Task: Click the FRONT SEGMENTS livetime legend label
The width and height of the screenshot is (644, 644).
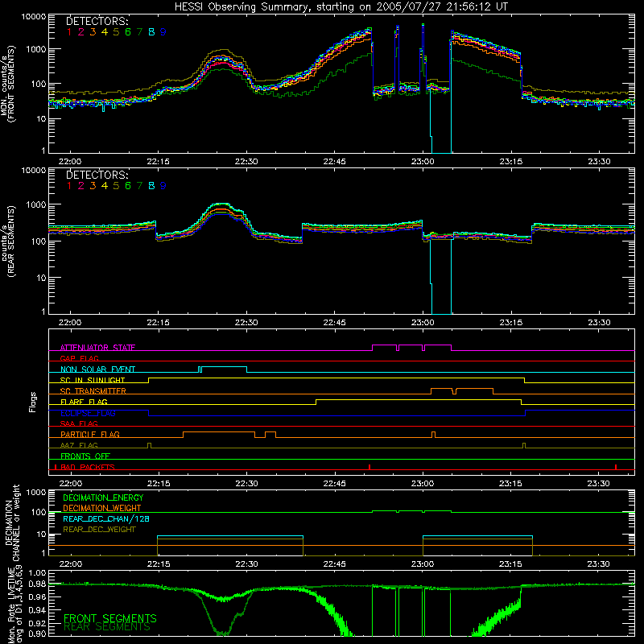Action: 110,618
